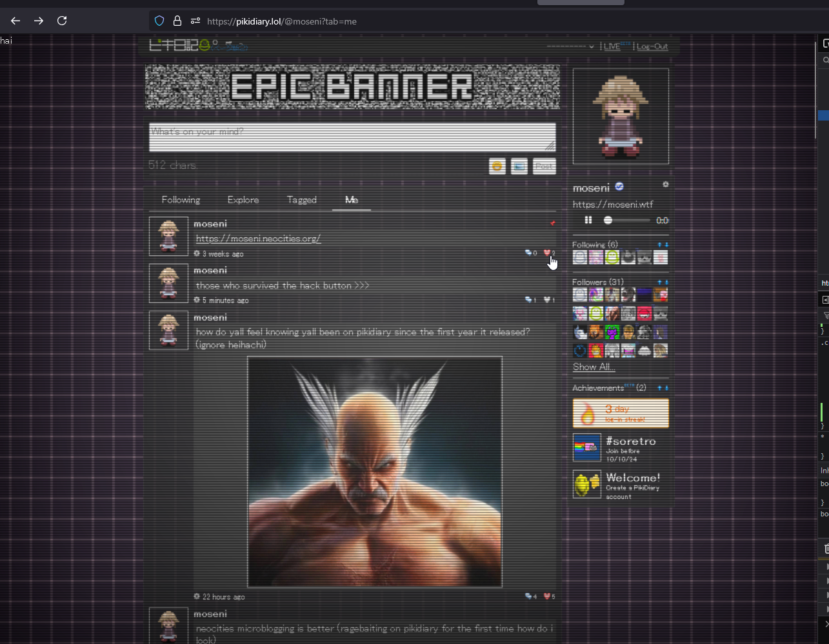
Task: Move the Followers section down with its arrow
Action: pyautogui.click(x=666, y=282)
